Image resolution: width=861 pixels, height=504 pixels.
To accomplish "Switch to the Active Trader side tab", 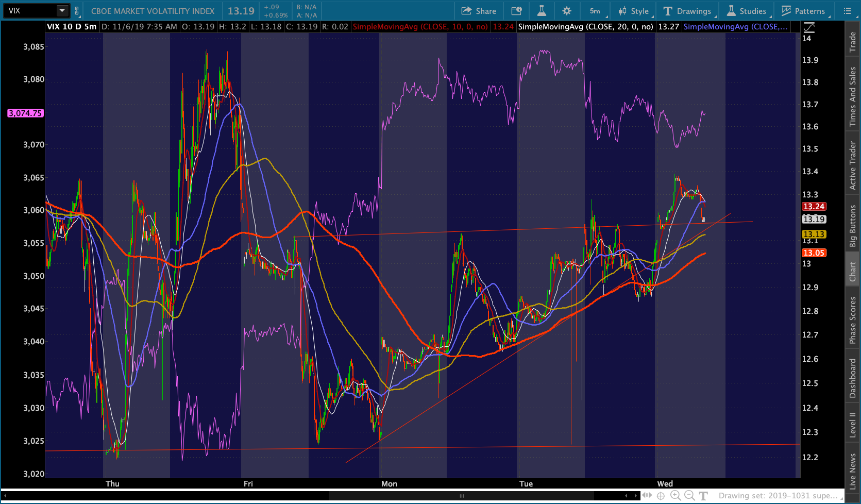I will (x=853, y=165).
